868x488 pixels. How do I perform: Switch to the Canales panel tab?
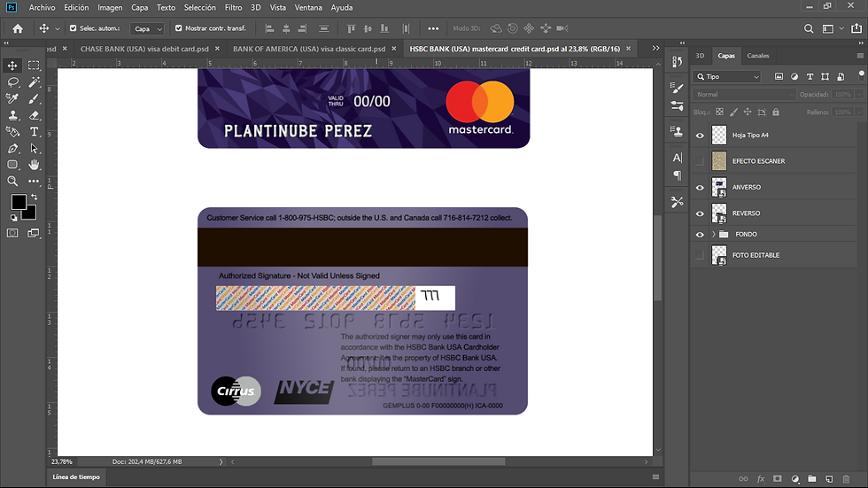tap(758, 56)
